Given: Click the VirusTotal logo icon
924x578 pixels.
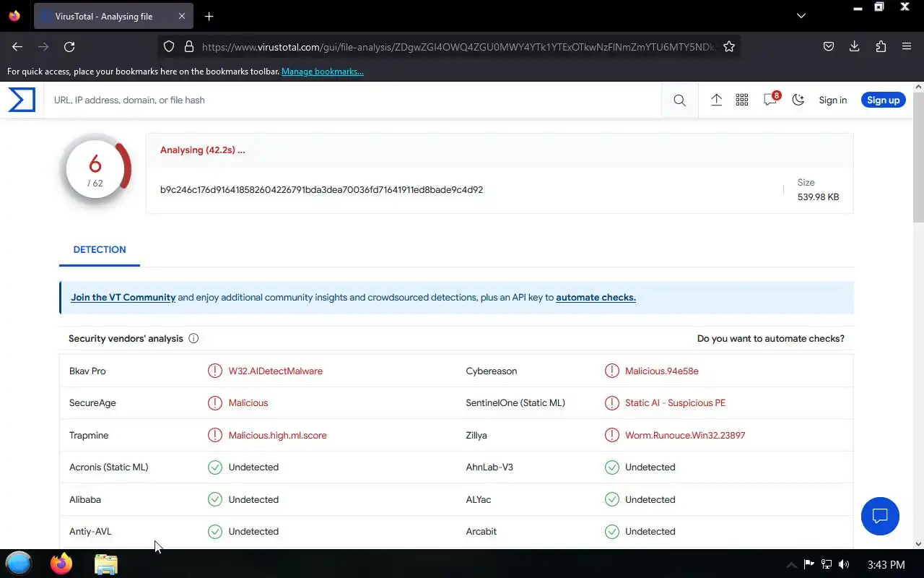Looking at the screenshot, I should click(22, 100).
